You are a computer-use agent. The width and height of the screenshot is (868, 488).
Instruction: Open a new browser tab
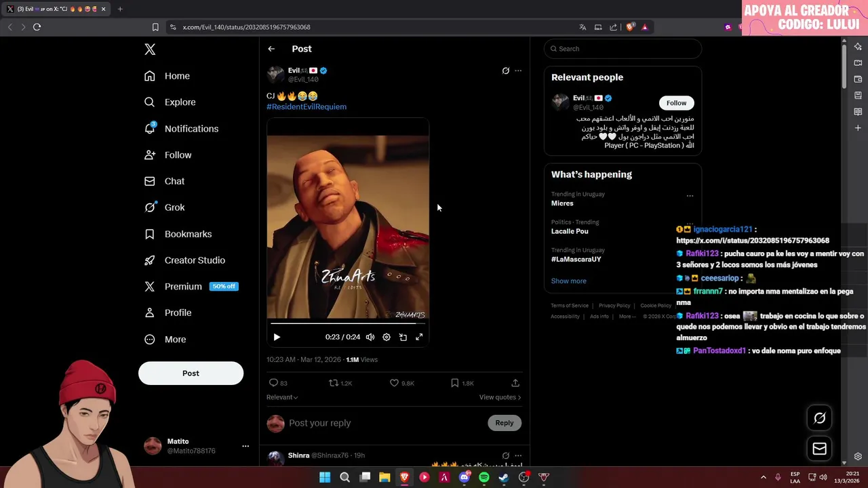point(120,9)
